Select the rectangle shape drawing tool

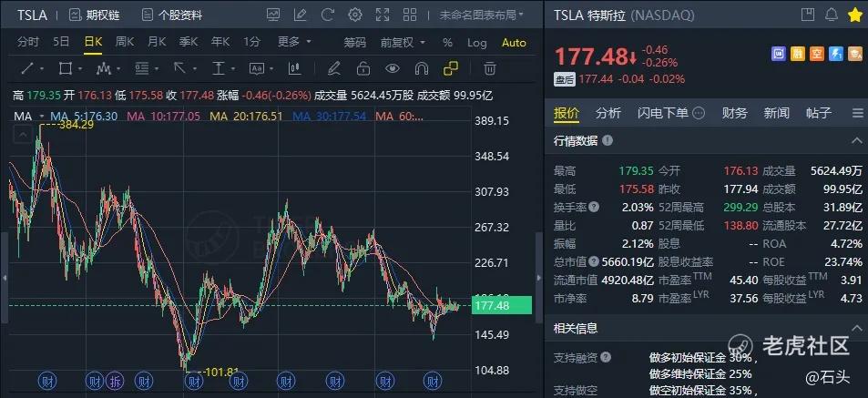[x=66, y=68]
